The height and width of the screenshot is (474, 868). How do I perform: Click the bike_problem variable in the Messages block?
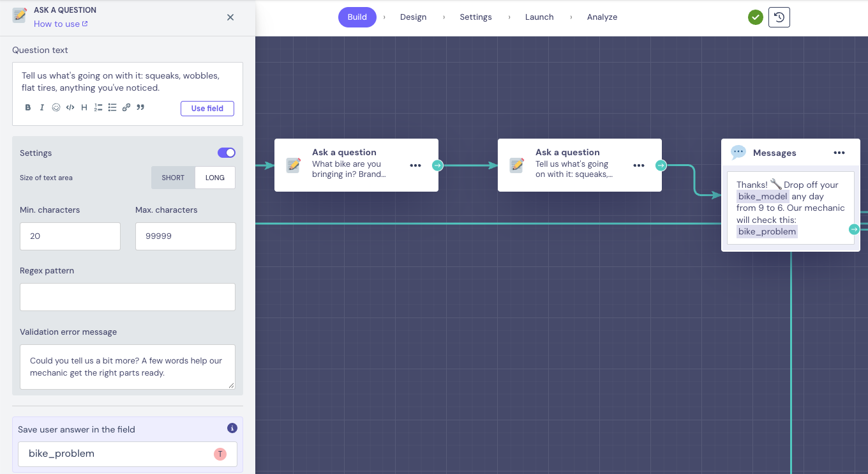point(767,232)
